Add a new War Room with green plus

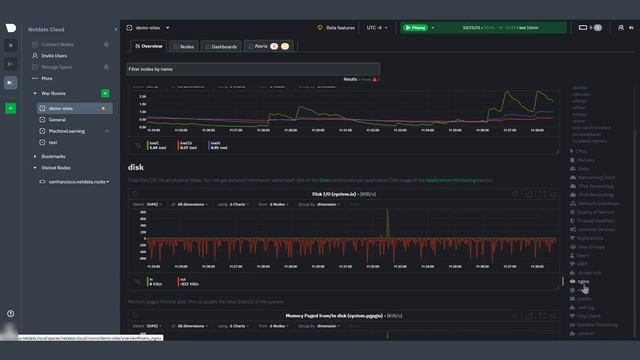coord(105,93)
